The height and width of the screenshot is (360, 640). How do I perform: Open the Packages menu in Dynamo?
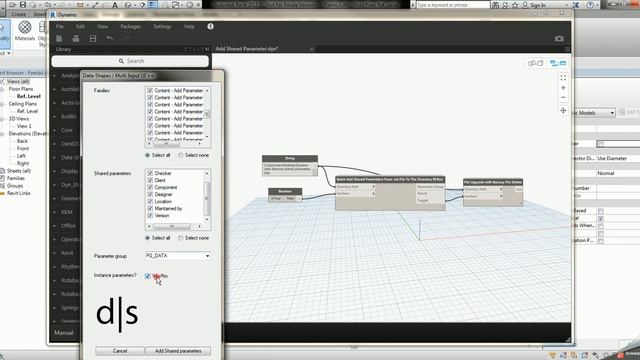[x=131, y=27]
